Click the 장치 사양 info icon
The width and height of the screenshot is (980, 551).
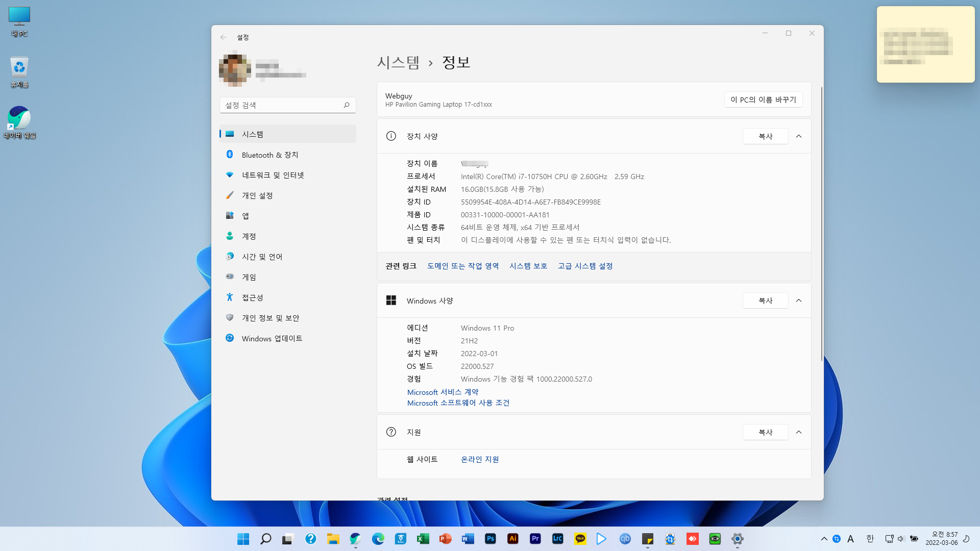coord(391,136)
